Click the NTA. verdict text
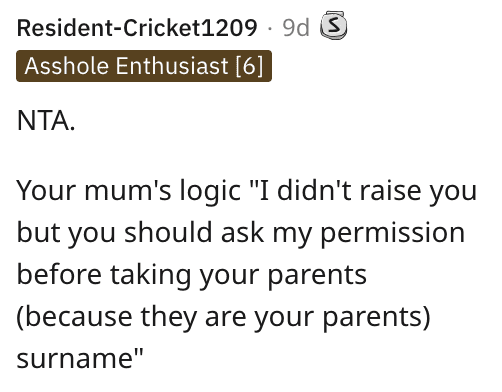This screenshot has height=392, width=502. click(x=46, y=121)
